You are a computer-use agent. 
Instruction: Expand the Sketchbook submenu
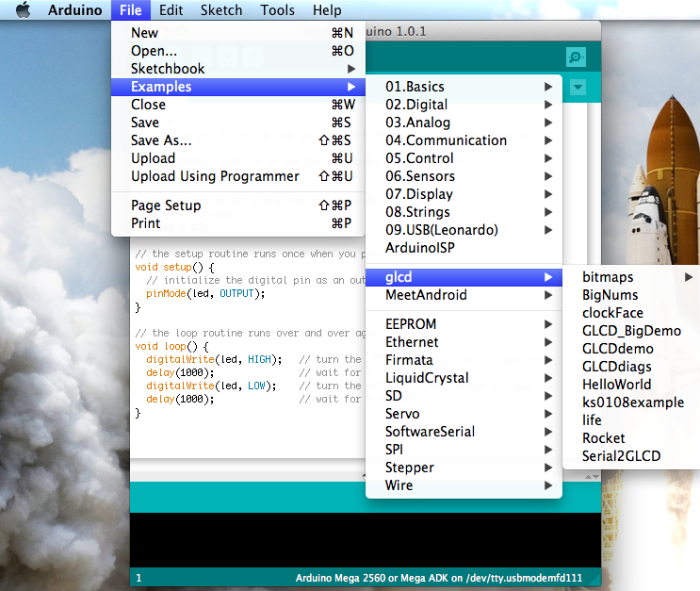pyautogui.click(x=238, y=69)
